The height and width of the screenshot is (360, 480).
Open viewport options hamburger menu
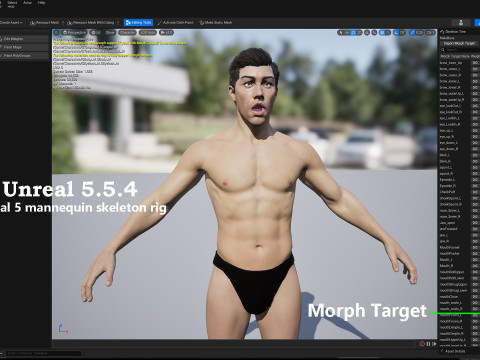click(56, 32)
